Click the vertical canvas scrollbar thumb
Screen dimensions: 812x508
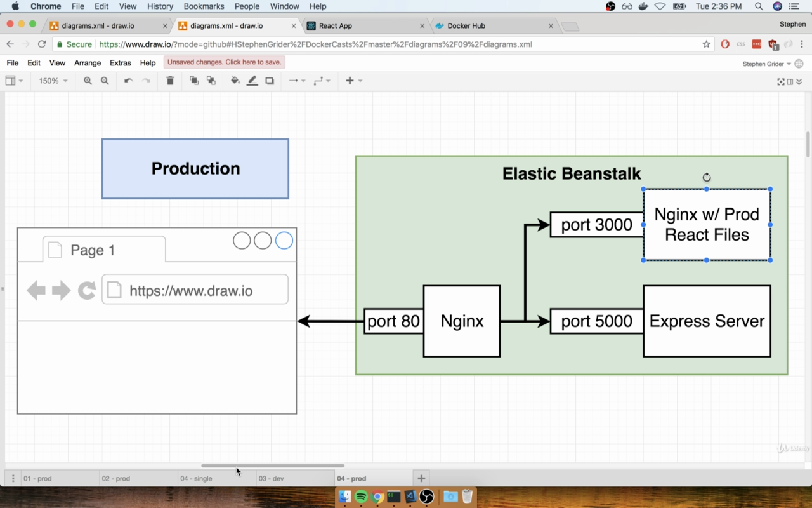click(x=808, y=144)
